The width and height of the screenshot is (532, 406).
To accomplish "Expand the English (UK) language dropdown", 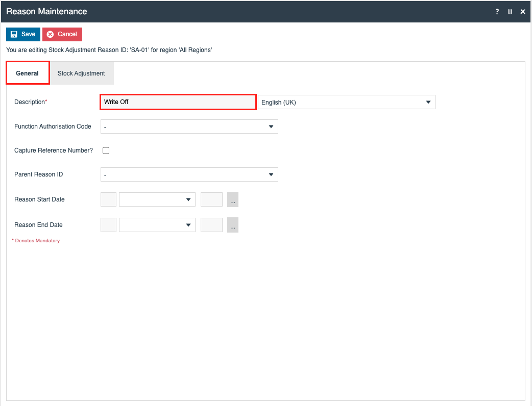I will 346,102.
